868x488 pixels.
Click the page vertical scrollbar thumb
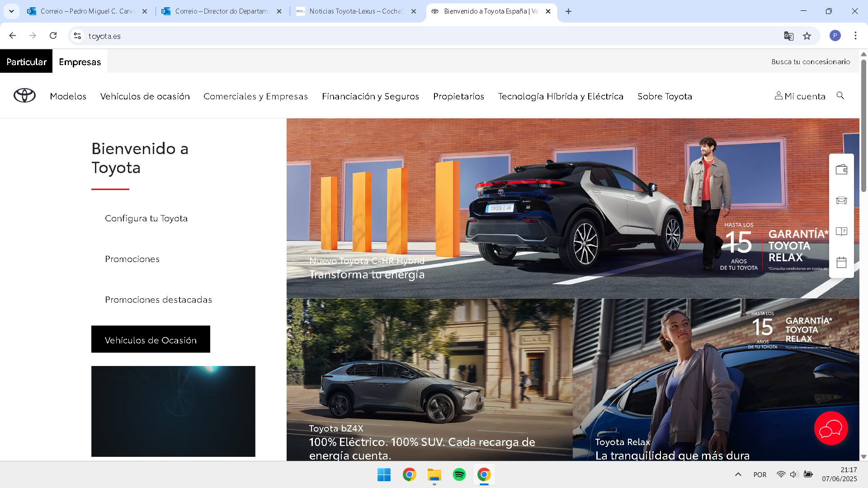pos(863,127)
